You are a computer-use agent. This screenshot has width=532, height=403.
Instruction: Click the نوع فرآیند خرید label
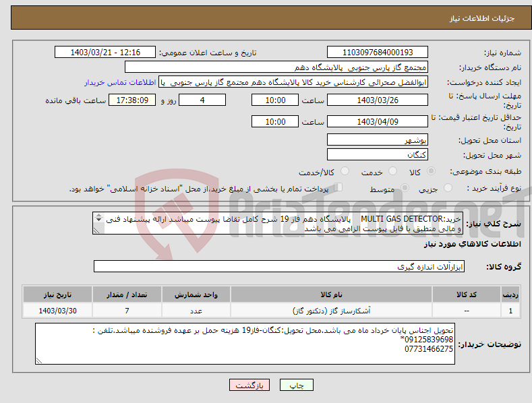494,188
